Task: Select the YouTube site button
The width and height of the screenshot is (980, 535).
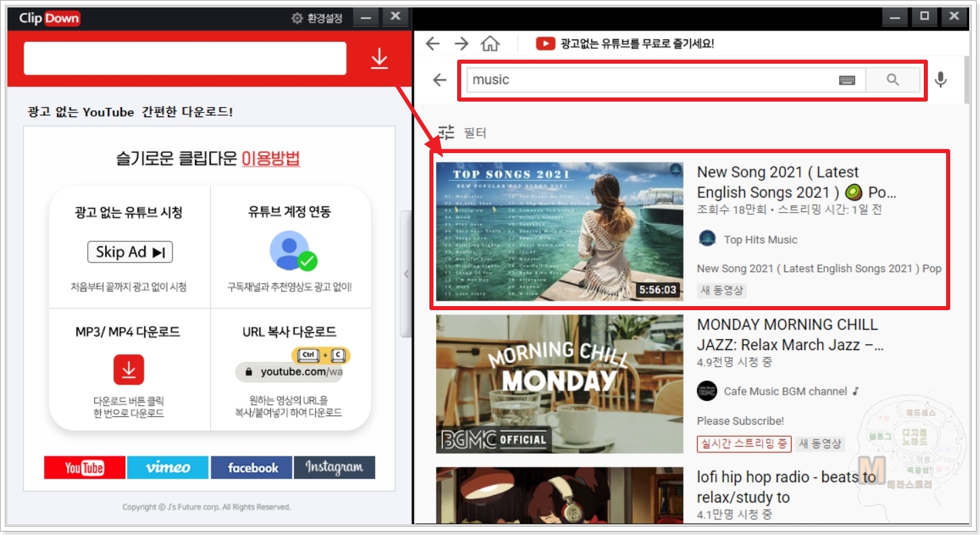Action: (85, 467)
